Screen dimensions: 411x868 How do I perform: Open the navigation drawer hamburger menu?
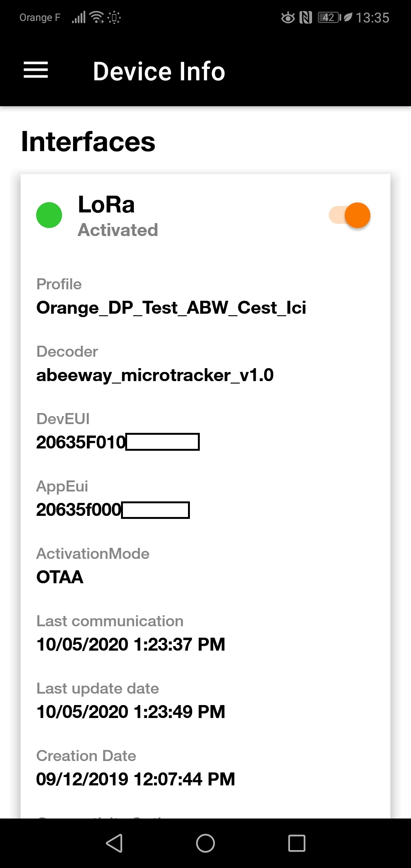click(36, 70)
